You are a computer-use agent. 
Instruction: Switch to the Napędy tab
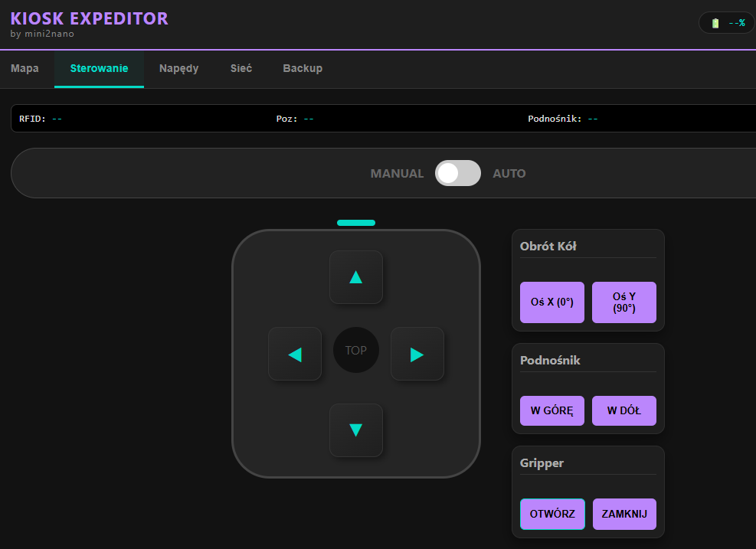[179, 68]
